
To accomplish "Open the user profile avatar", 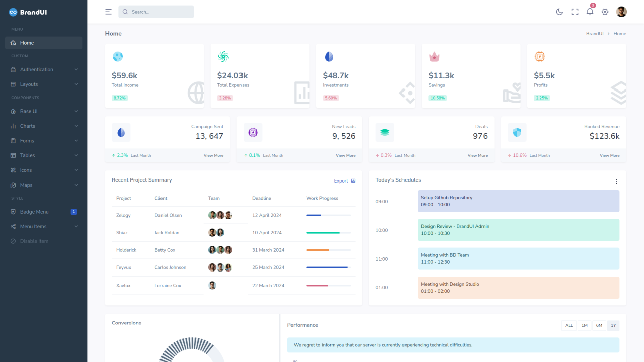I will [621, 12].
